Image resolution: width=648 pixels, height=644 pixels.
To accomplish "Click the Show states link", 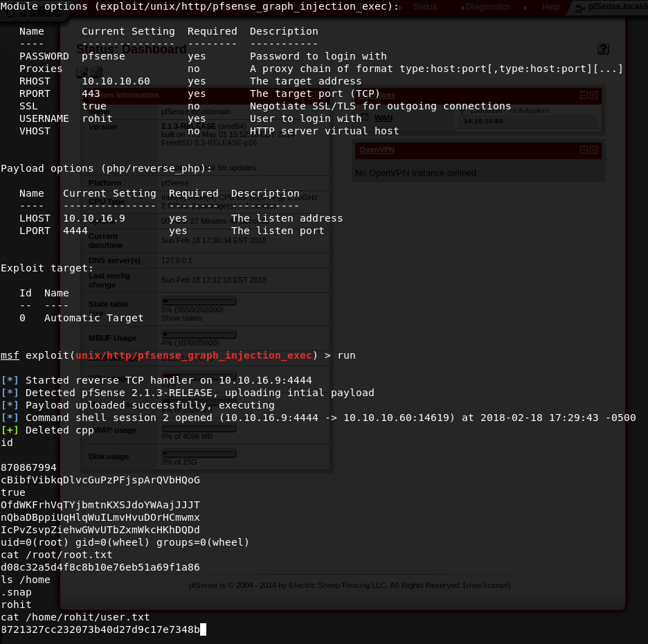I will [182, 318].
